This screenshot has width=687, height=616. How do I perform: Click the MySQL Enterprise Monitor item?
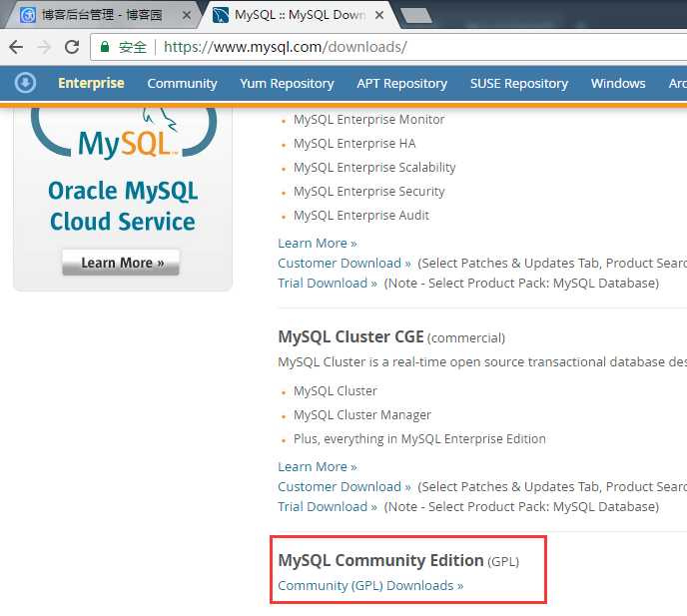pyautogui.click(x=368, y=119)
